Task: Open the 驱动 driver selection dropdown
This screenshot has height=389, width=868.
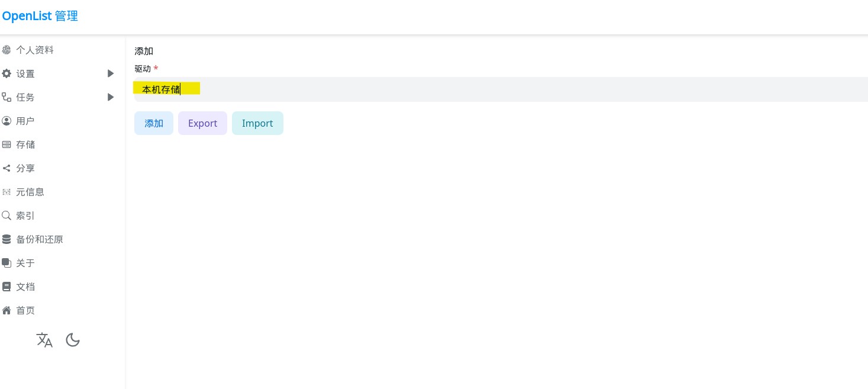Action: [x=500, y=89]
